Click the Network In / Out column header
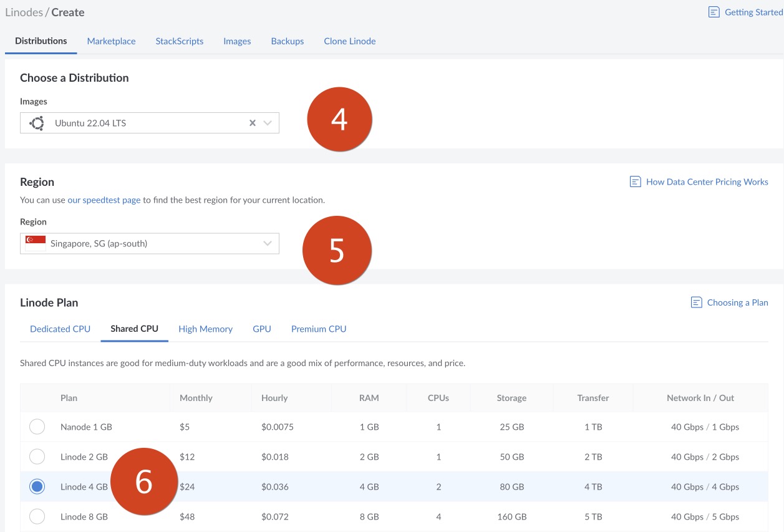This screenshot has height=532, width=784. [700, 398]
